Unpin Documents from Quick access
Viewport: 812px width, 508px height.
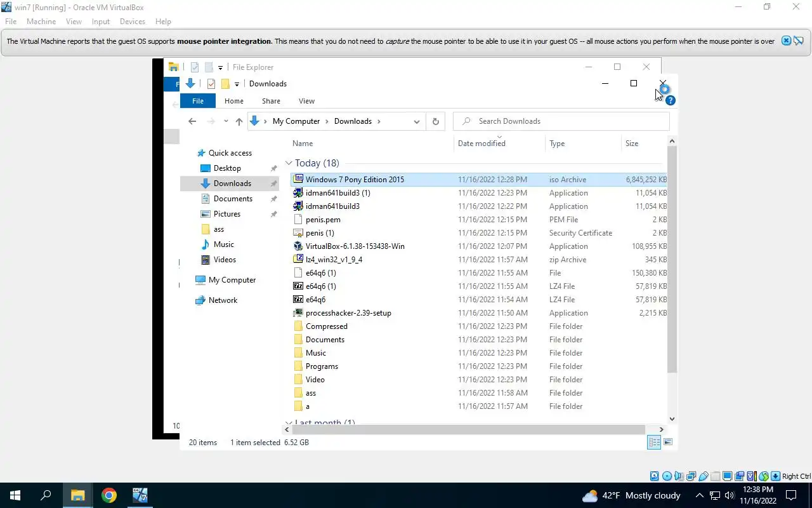(273, 199)
